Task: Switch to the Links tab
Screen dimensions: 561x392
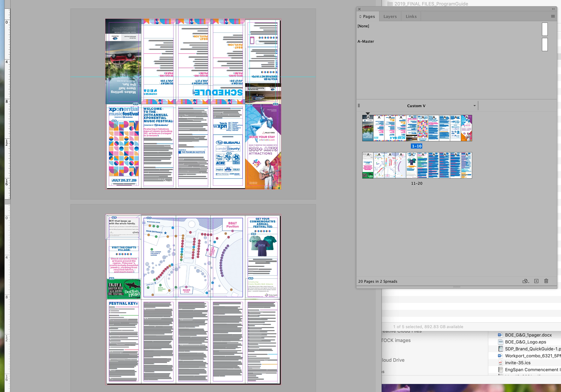Action: (411, 17)
